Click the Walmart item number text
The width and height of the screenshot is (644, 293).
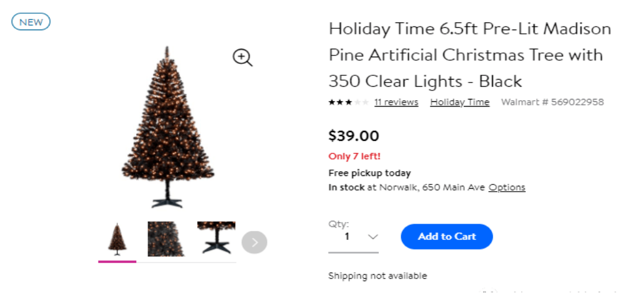[552, 102]
